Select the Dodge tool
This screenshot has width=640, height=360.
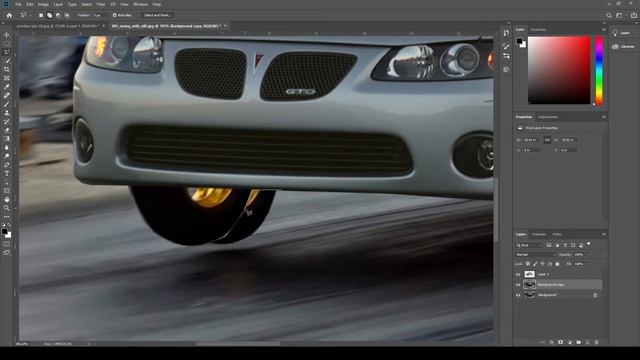(7, 156)
